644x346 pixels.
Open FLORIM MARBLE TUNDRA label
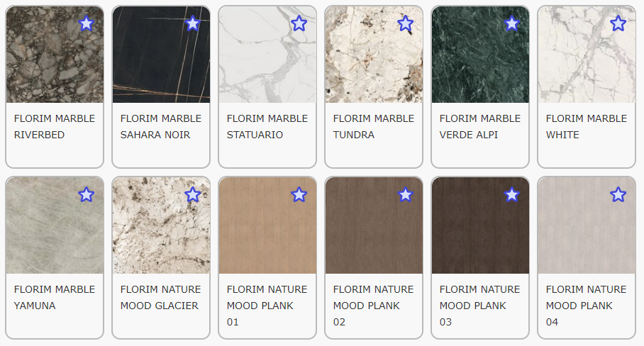click(x=374, y=126)
